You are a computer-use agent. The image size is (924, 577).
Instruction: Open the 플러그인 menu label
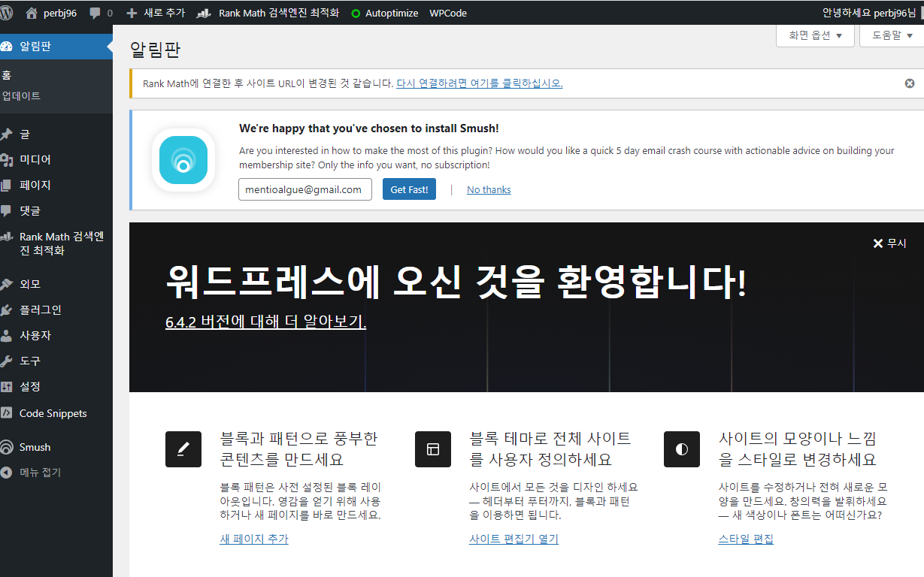point(41,310)
